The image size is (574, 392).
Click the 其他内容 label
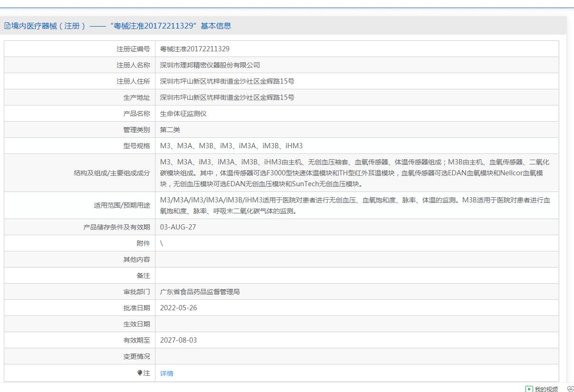[x=136, y=259]
